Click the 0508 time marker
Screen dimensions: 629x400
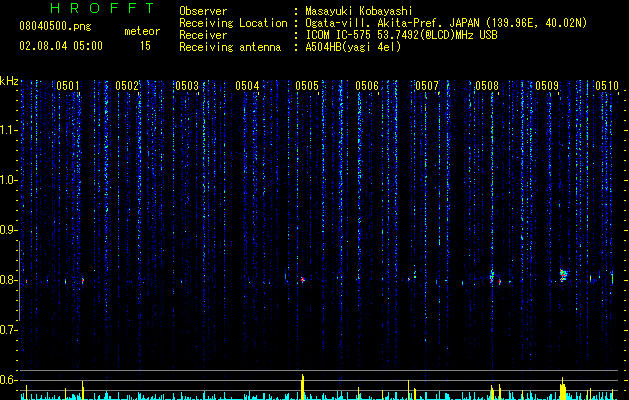coord(487,86)
